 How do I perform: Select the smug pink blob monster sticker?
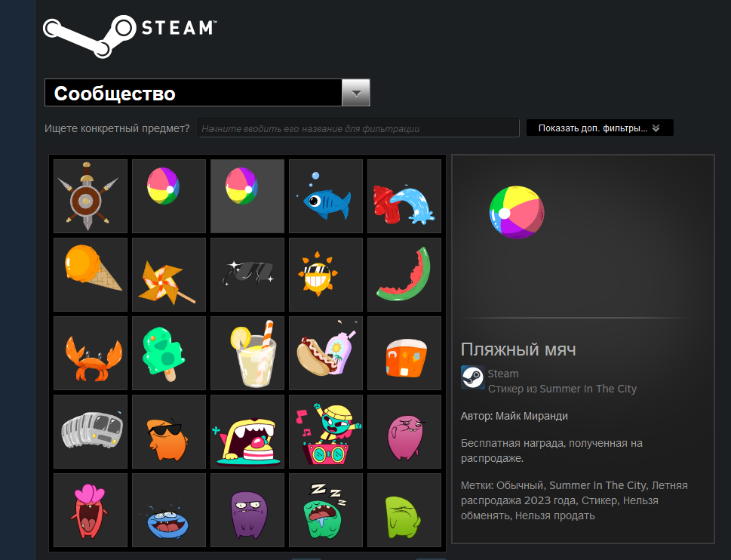click(404, 432)
